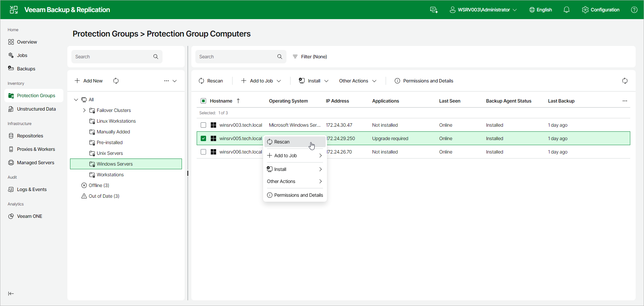Screen dimensions: 644x306
Task: Choose Rescan in the context menu
Action: point(295,142)
